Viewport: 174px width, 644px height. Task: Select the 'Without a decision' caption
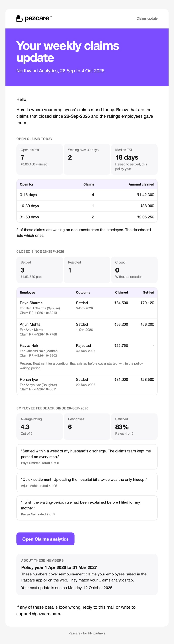tap(129, 277)
